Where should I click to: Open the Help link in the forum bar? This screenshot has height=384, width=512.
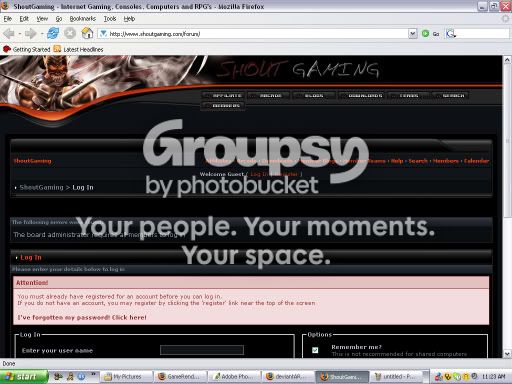pyautogui.click(x=397, y=161)
